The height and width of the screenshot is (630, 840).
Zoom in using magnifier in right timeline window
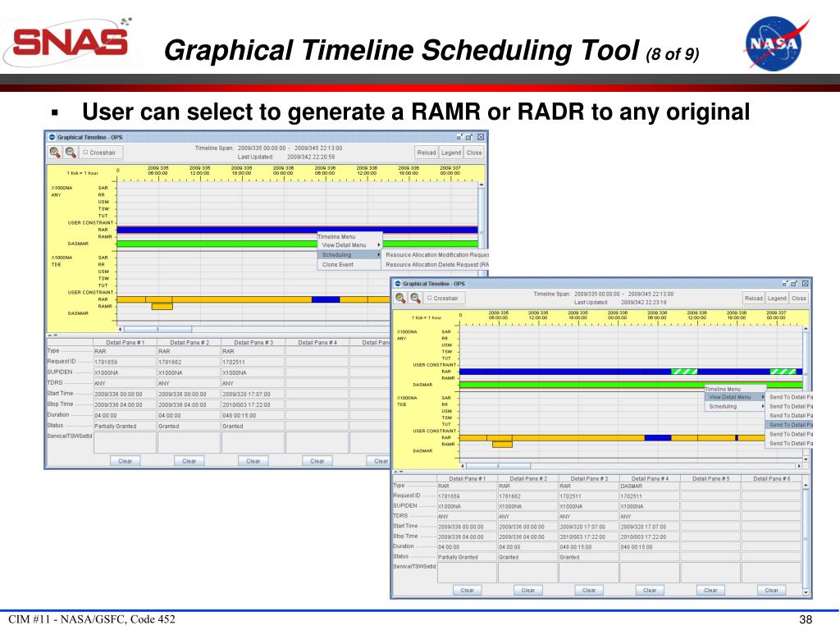[x=400, y=298]
